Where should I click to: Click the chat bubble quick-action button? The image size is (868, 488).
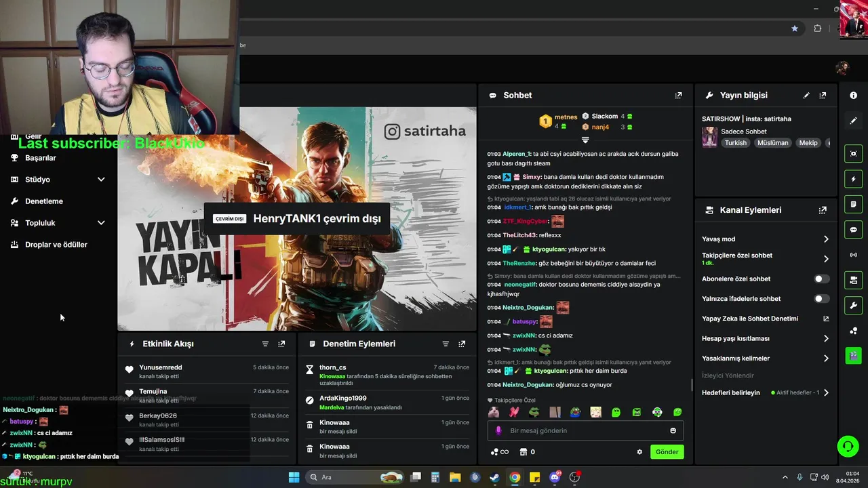click(853, 230)
